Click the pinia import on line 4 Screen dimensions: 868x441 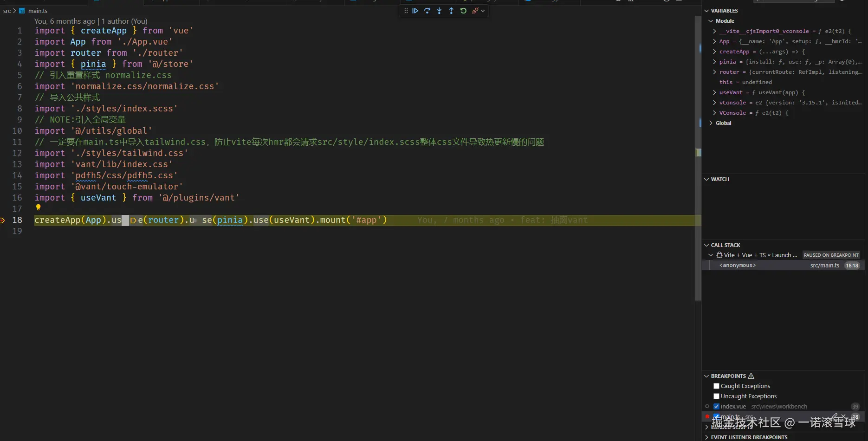pyautogui.click(x=93, y=64)
